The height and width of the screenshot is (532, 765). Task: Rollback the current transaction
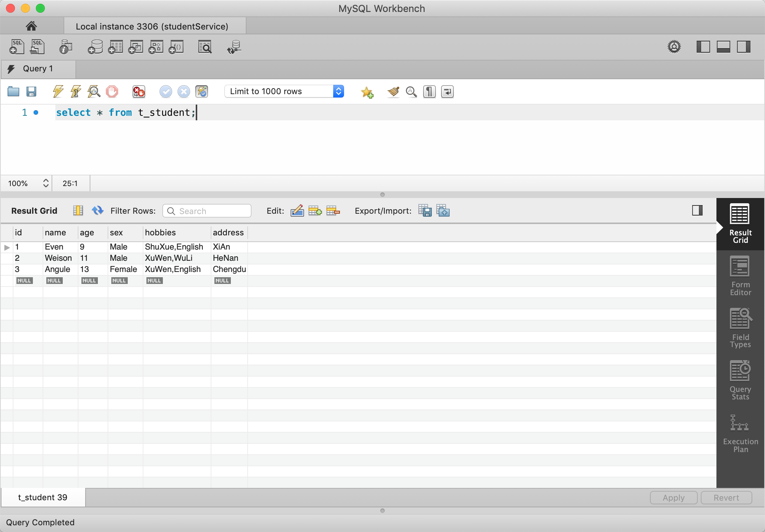point(183,91)
